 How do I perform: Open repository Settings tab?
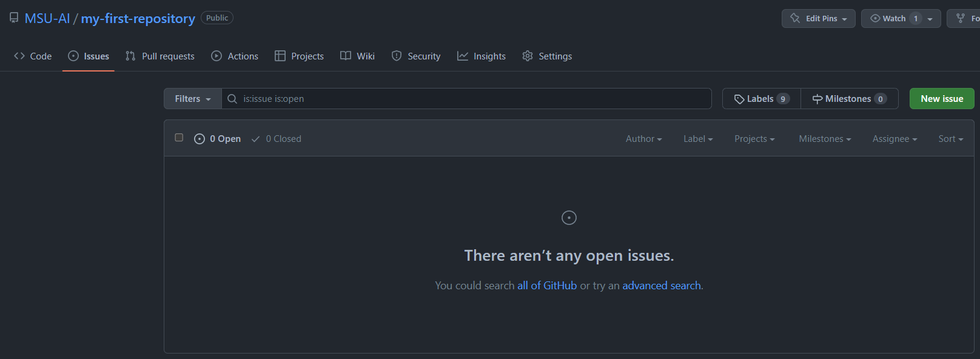pyautogui.click(x=547, y=56)
